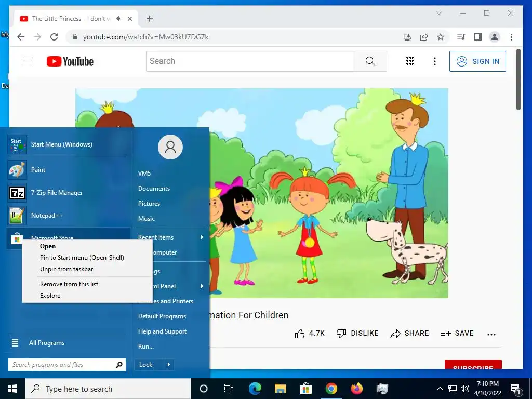The height and width of the screenshot is (399, 532).
Task: Mute the tab via speaker icon
Action: click(x=118, y=19)
